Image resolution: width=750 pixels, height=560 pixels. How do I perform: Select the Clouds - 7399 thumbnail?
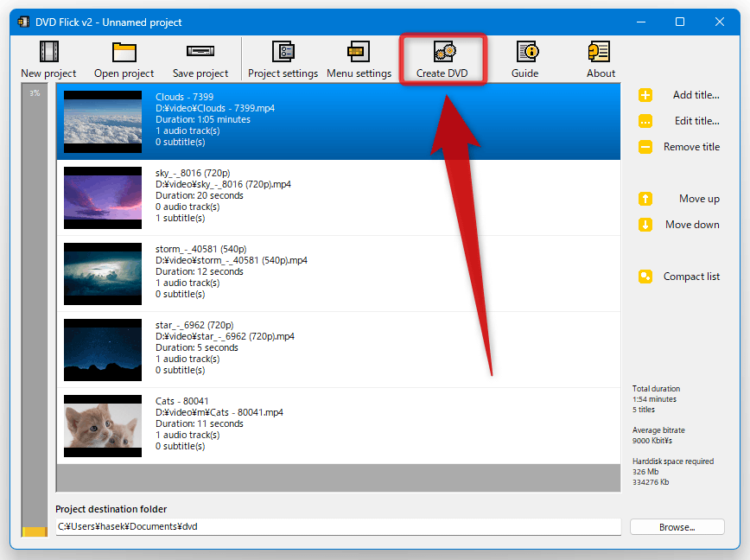pos(103,122)
